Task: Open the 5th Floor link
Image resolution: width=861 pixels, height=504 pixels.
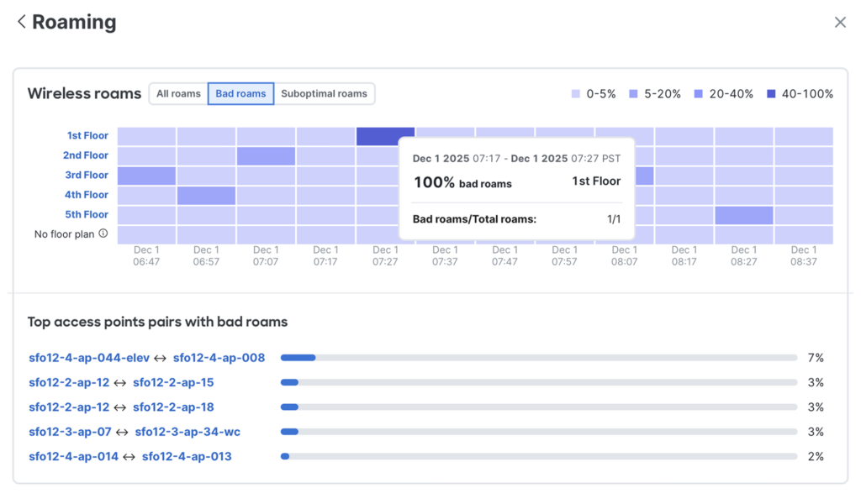Action: click(x=86, y=215)
